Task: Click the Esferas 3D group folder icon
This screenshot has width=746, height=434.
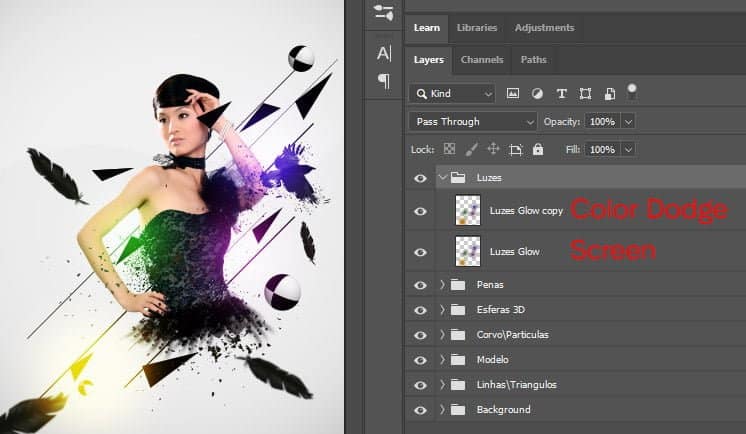Action: click(x=458, y=310)
